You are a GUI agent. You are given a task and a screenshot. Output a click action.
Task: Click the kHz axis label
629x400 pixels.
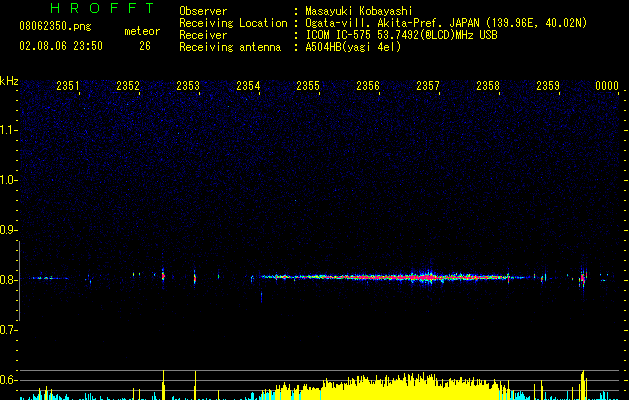tap(9, 81)
